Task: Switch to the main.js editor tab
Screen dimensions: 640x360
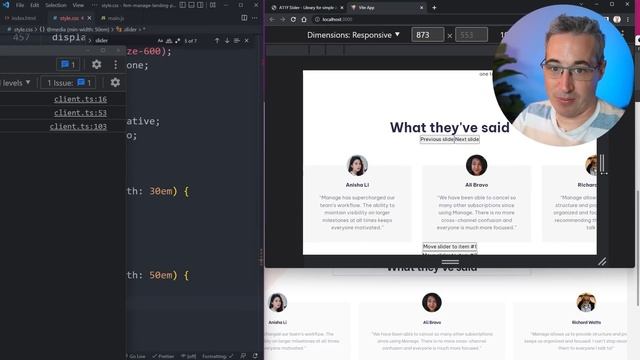Action: 113,18
